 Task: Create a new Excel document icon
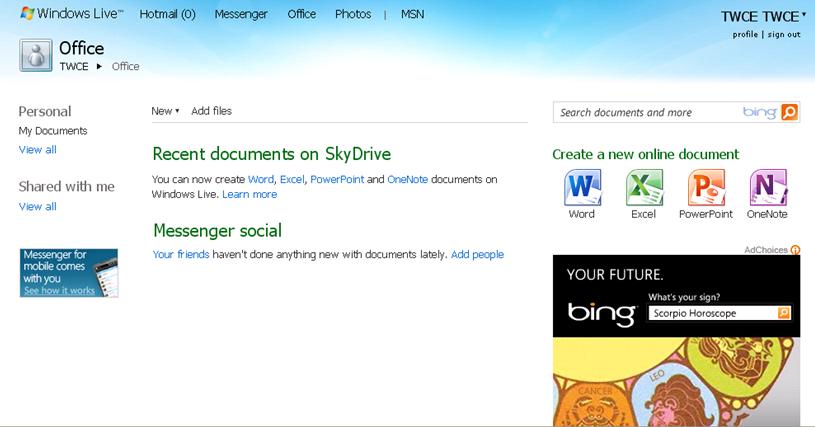(644, 188)
